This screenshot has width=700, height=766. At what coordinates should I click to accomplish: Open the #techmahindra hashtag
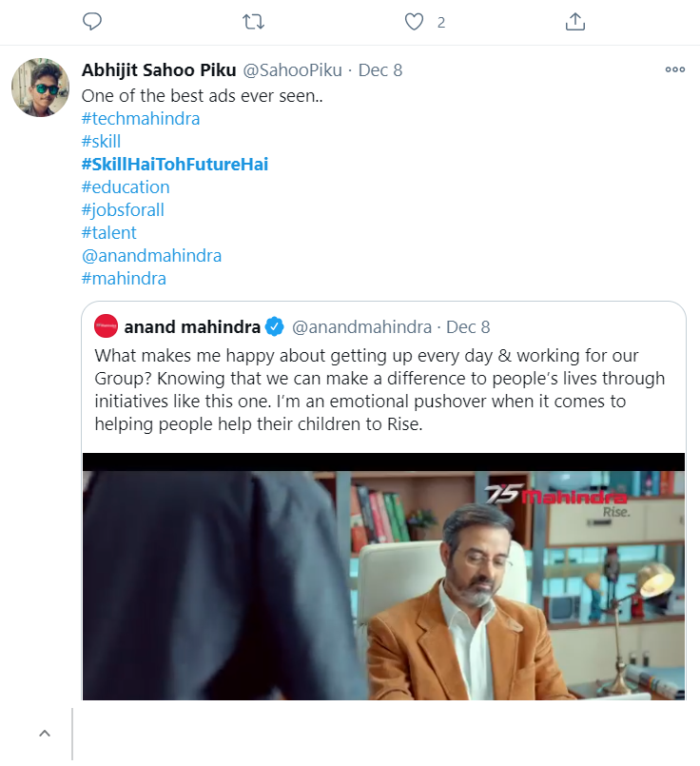tap(141, 119)
